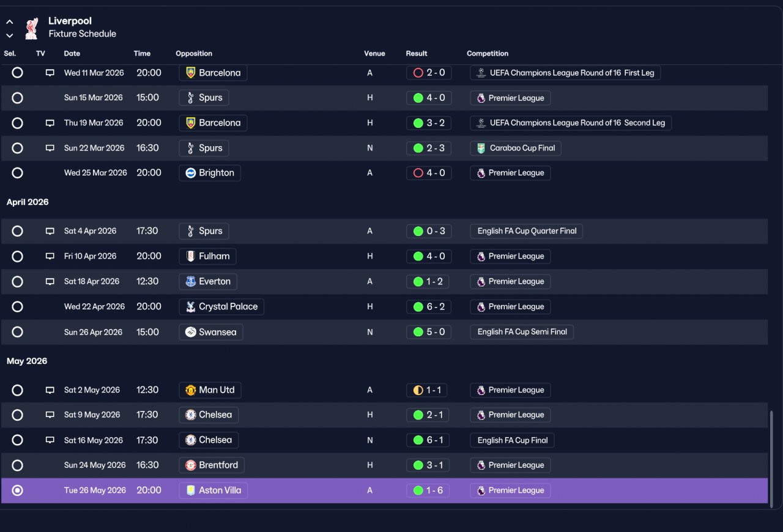783x532 pixels.
Task: Sort fixtures by Date column header
Action: pos(72,54)
